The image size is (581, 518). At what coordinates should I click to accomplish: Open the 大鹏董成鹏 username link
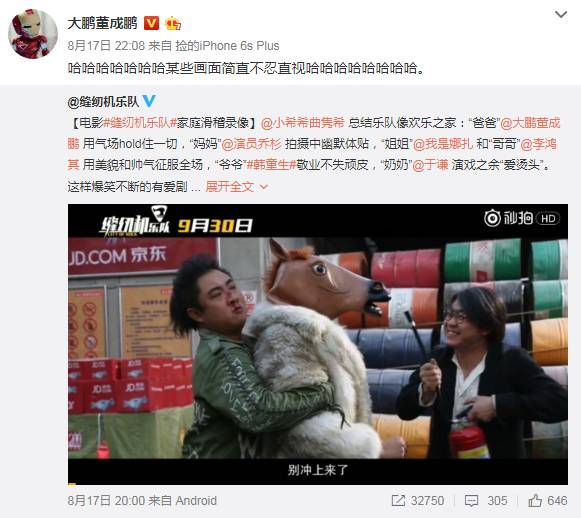[x=102, y=23]
